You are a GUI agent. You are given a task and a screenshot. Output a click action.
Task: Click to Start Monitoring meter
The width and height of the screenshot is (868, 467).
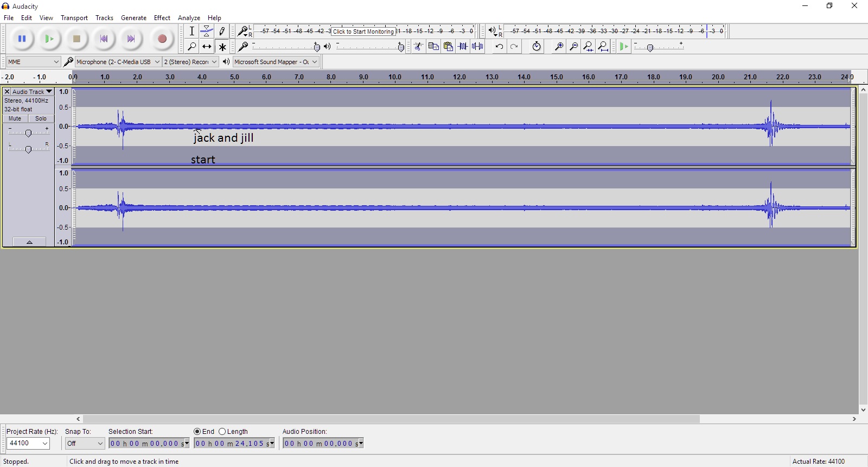363,31
